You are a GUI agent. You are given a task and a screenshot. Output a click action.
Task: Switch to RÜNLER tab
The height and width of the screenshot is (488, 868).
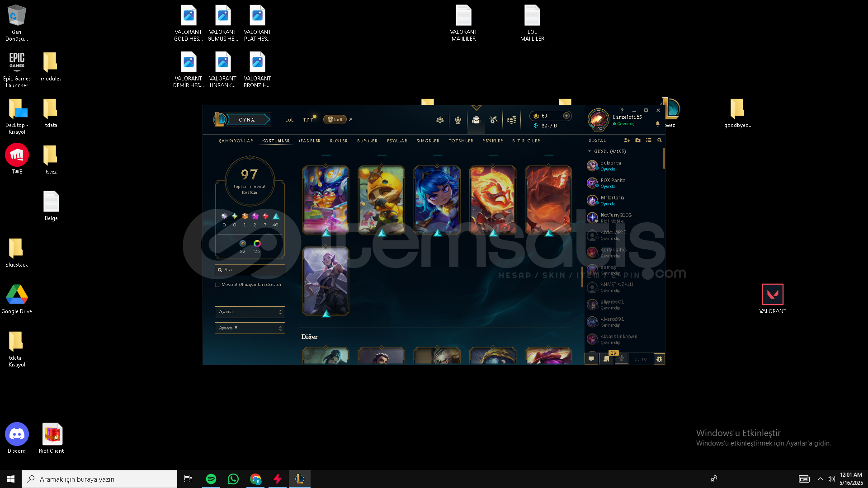(339, 141)
